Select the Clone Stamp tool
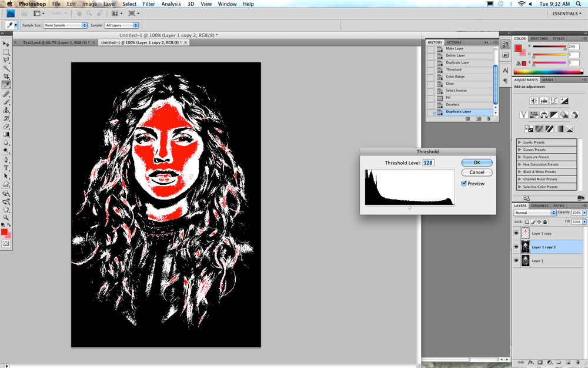The width and height of the screenshot is (588, 368). (6, 110)
